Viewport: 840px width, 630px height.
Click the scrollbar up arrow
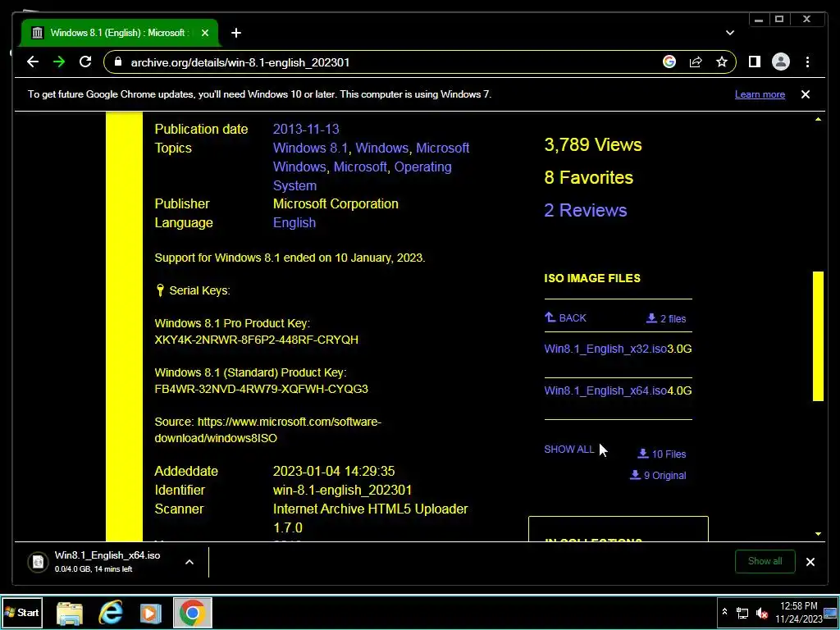(x=818, y=119)
